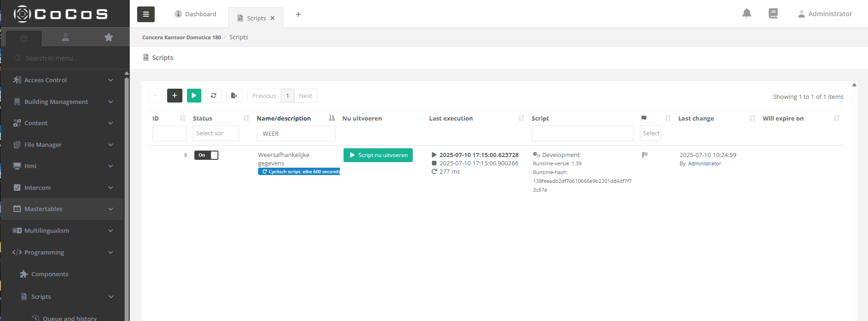Go to the Next page
Viewport: 868px width, 321px height.
click(305, 96)
